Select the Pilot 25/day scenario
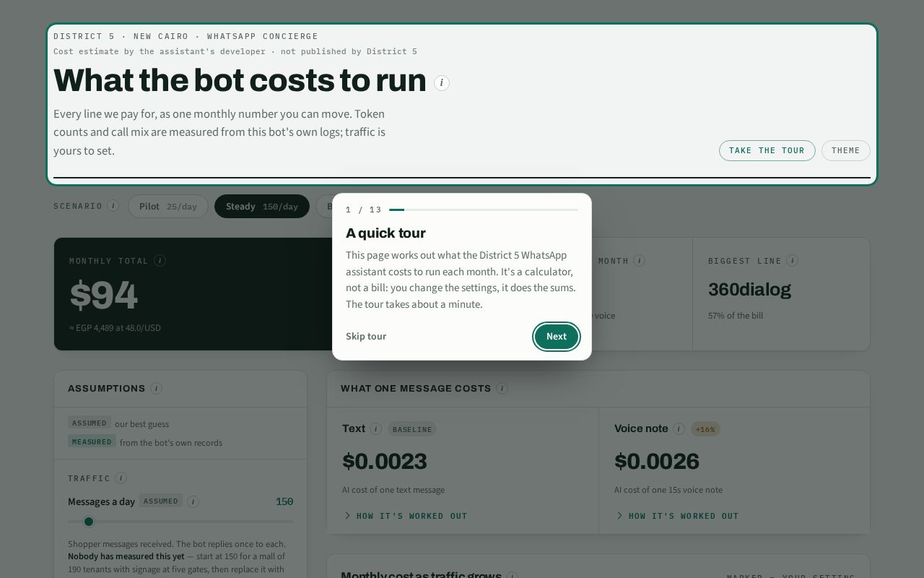This screenshot has width=924, height=578. [x=168, y=207]
